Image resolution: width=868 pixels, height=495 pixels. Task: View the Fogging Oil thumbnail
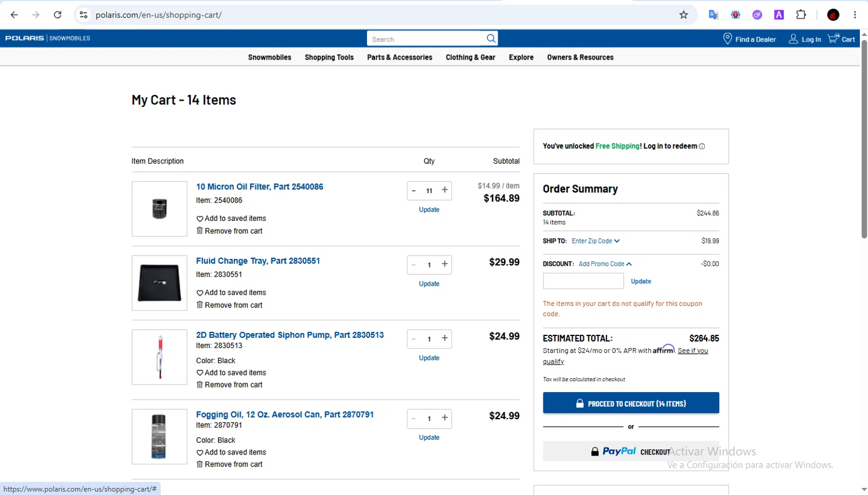(x=160, y=437)
